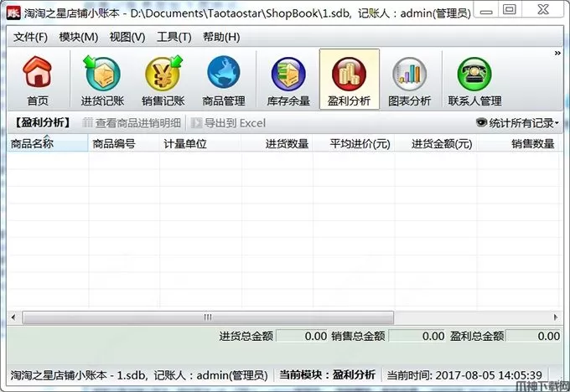Open 库存余量 inventory module
The image size is (570, 392).
(x=288, y=80)
